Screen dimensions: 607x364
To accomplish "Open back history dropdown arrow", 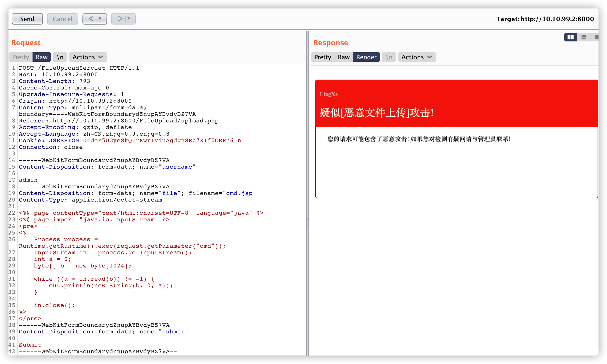I will 100,19.
